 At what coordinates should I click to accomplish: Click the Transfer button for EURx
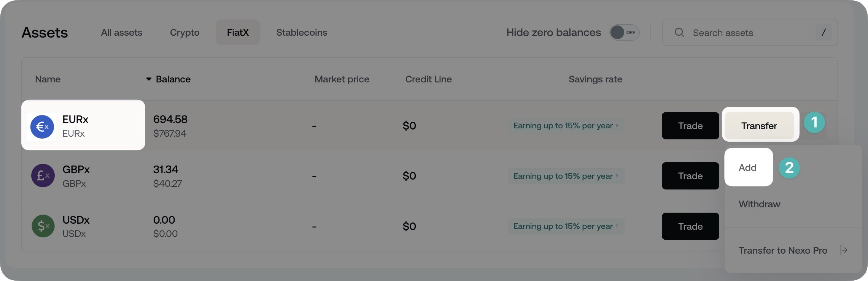click(x=759, y=125)
